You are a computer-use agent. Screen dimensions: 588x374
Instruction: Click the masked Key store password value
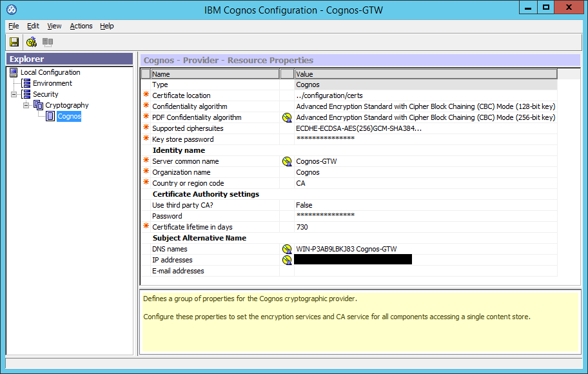point(326,139)
